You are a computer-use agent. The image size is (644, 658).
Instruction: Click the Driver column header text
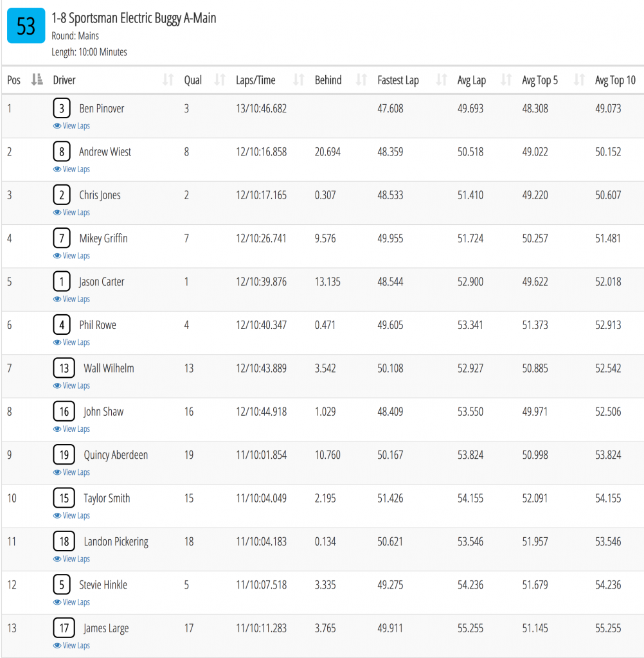pyautogui.click(x=64, y=80)
